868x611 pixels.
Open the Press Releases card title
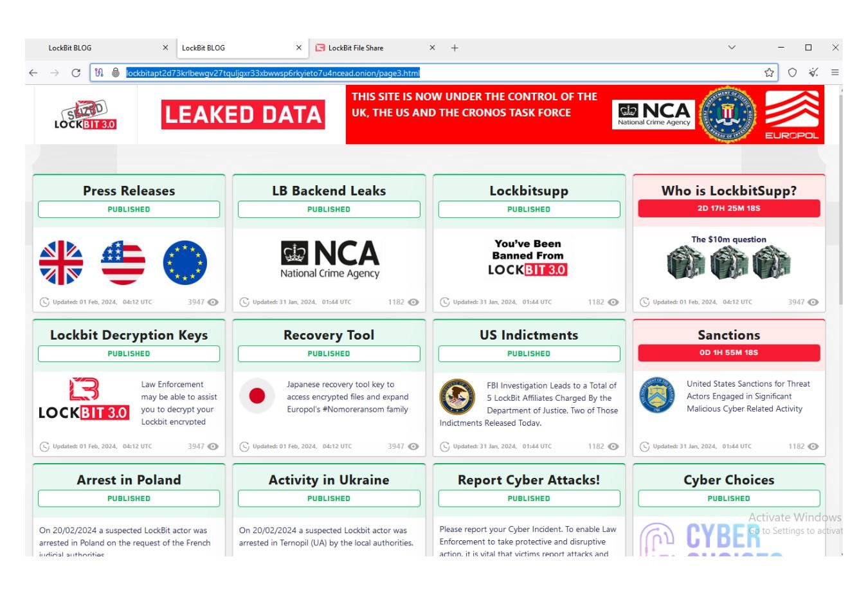(x=129, y=191)
